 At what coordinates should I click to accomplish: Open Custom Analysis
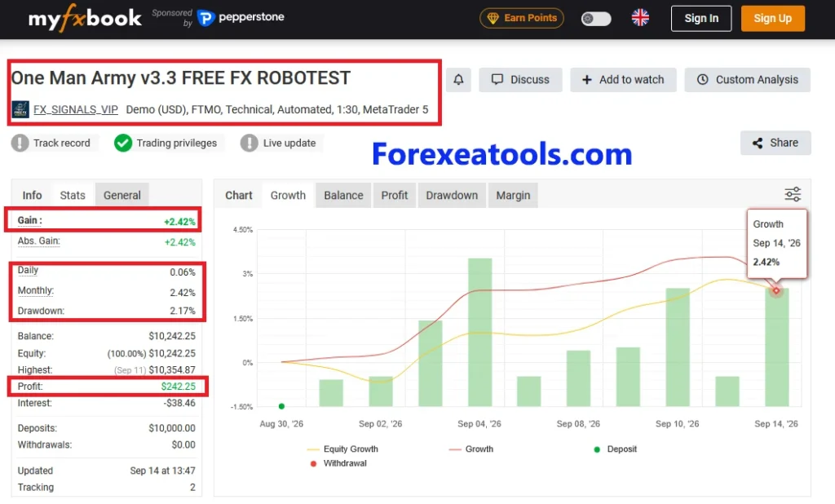pyautogui.click(x=748, y=80)
